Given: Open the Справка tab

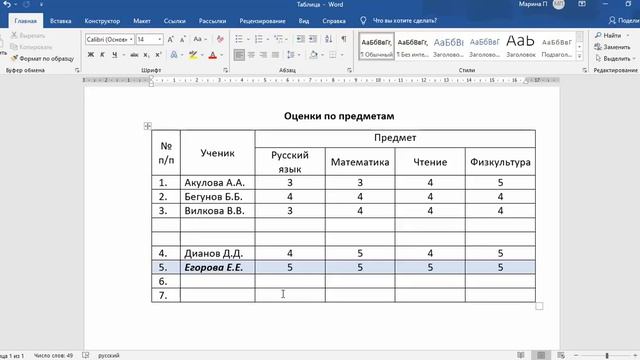Looking at the screenshot, I should tap(334, 21).
